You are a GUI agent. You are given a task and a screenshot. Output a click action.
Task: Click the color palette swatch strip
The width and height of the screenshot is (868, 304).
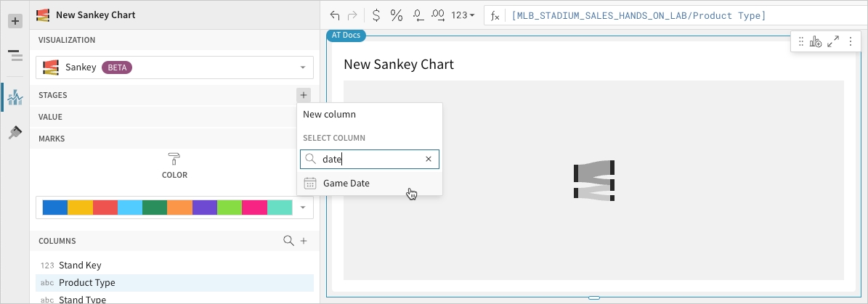[167, 208]
